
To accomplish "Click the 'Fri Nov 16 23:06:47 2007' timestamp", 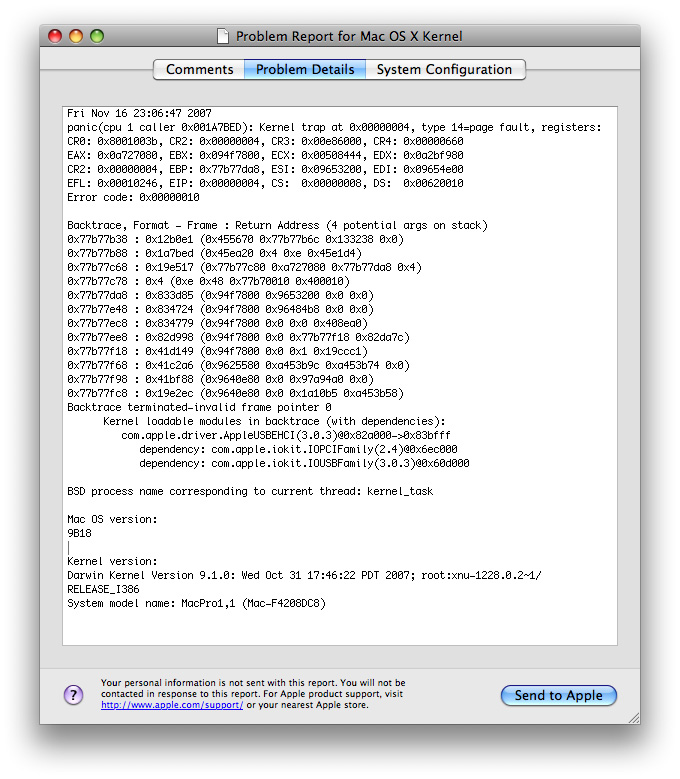I will 139,113.
